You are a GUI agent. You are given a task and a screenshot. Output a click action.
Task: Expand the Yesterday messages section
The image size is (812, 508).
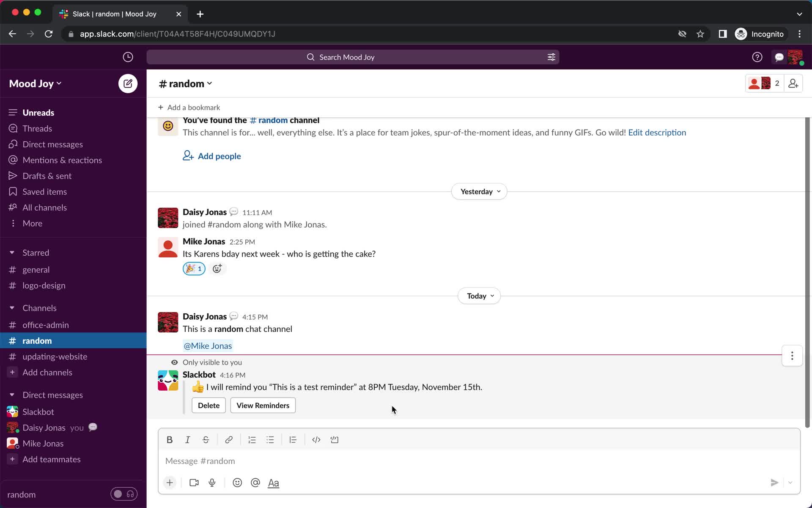[479, 191]
